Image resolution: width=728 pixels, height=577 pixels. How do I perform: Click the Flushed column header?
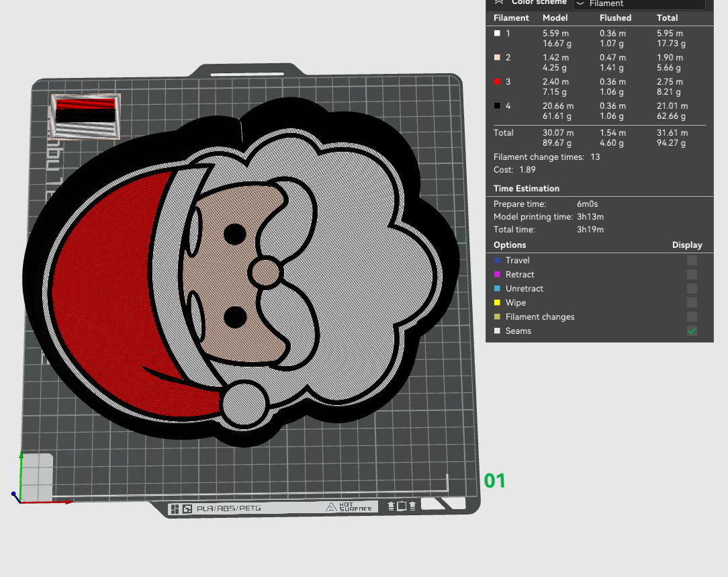pyautogui.click(x=615, y=17)
